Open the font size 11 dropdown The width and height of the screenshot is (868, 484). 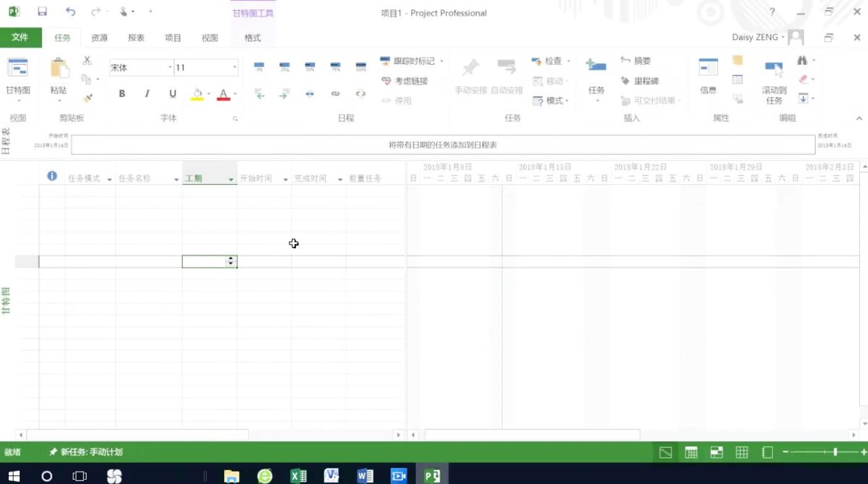235,68
